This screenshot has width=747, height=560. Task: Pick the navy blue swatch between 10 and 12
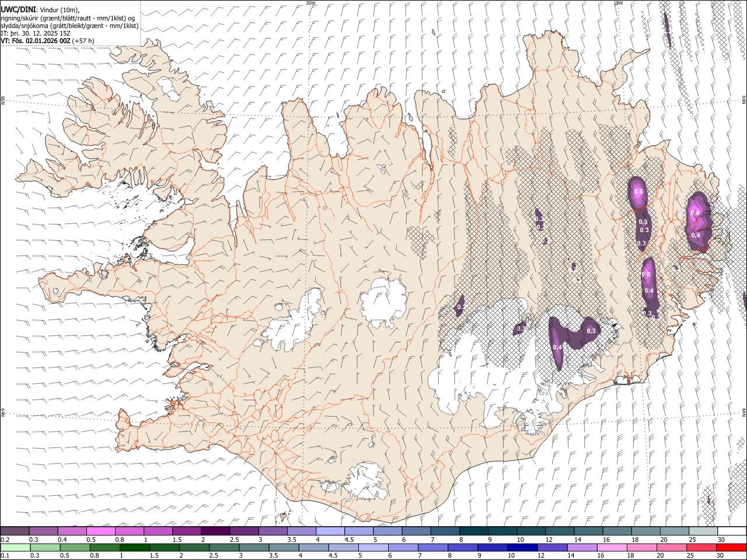[x=522, y=547]
